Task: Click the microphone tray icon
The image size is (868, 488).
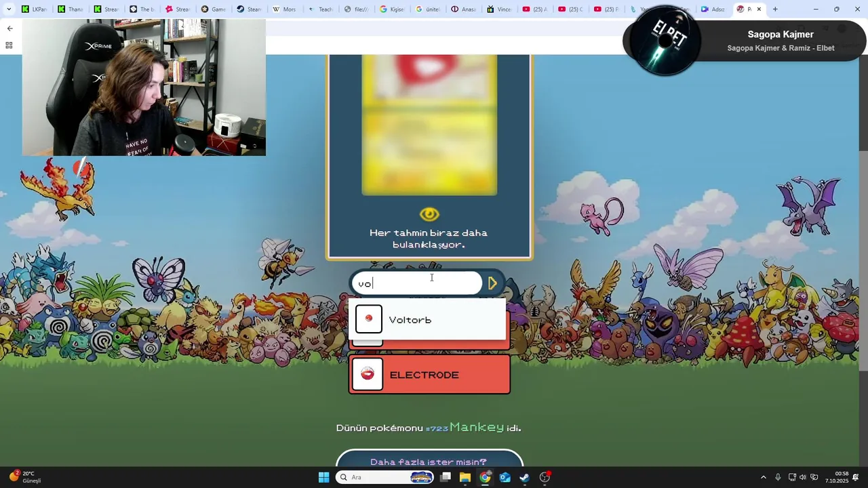Action: (778, 477)
